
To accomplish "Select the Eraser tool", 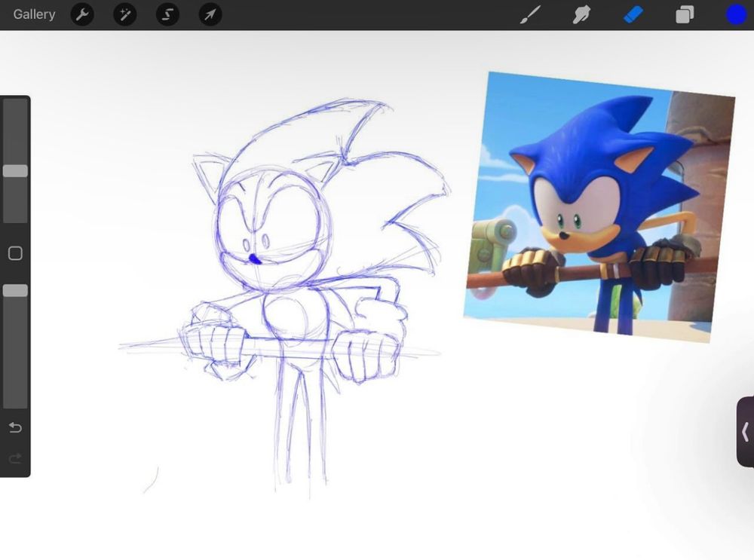I will [x=633, y=14].
